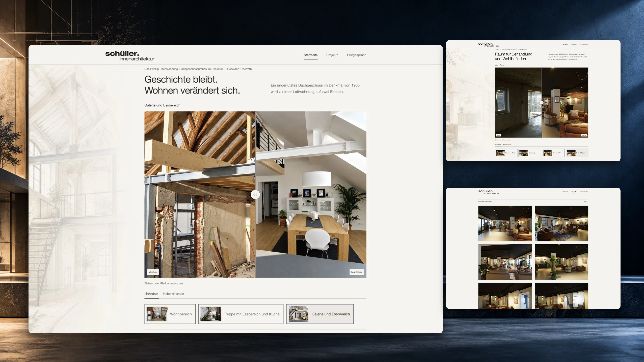Click the schüller logo in bottom-right window
Viewport: 644px width, 362px height.
point(489,192)
